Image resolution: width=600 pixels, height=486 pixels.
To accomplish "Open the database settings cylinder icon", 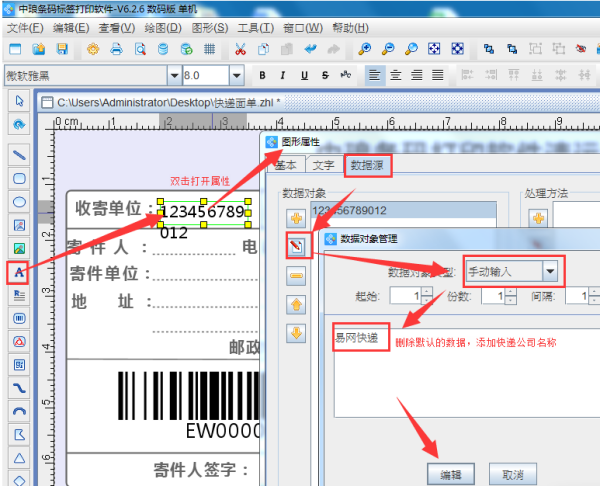I will [163, 49].
